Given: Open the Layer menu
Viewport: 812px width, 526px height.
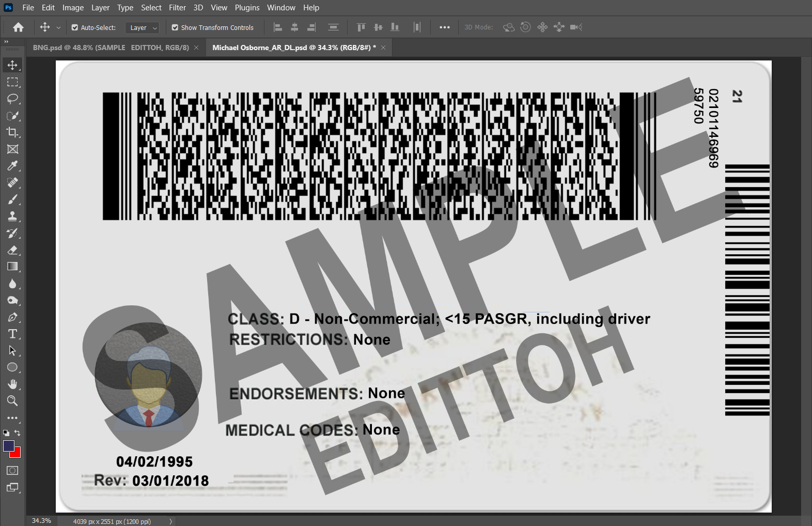Looking at the screenshot, I should (100, 8).
